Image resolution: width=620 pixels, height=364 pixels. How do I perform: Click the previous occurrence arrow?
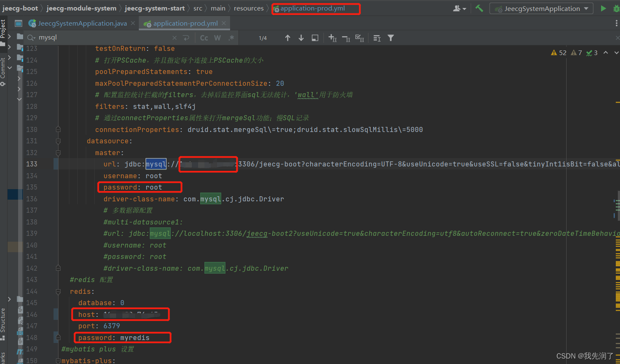[x=288, y=37]
